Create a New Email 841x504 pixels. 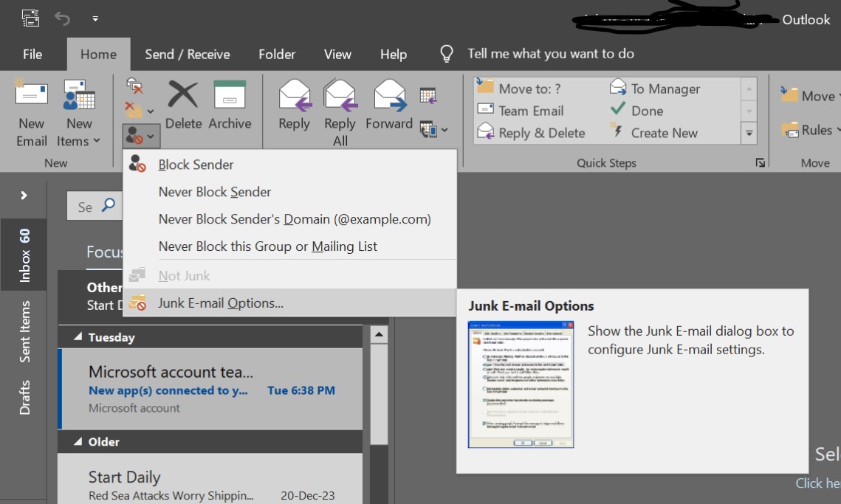[x=32, y=113]
